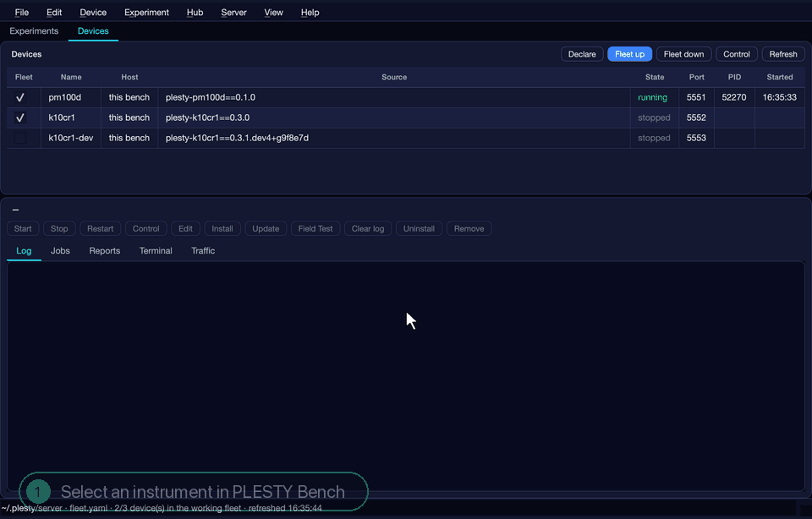Open the Reports tab
This screenshot has width=812, height=519.
point(105,251)
